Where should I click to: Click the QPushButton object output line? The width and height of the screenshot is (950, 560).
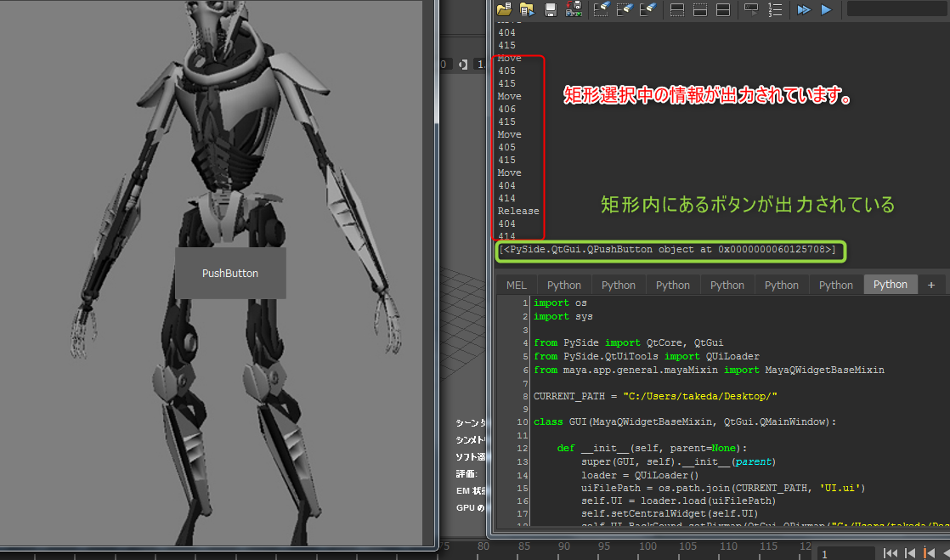tap(667, 250)
